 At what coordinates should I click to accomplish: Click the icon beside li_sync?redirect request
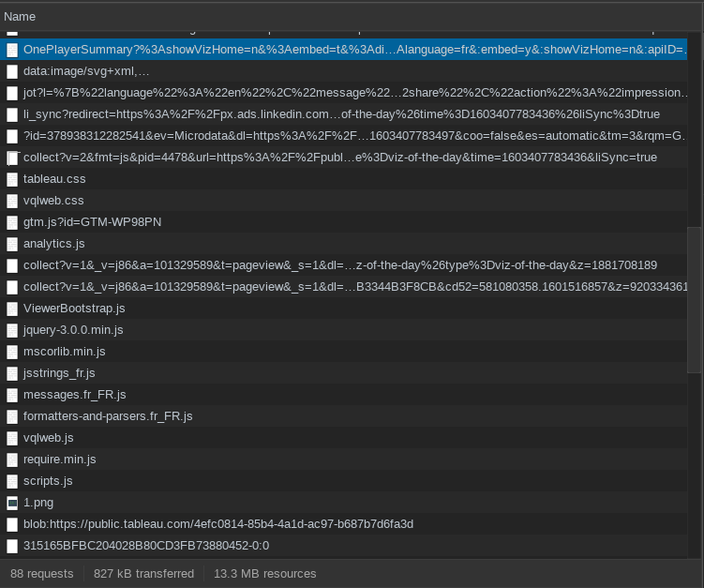(x=12, y=114)
